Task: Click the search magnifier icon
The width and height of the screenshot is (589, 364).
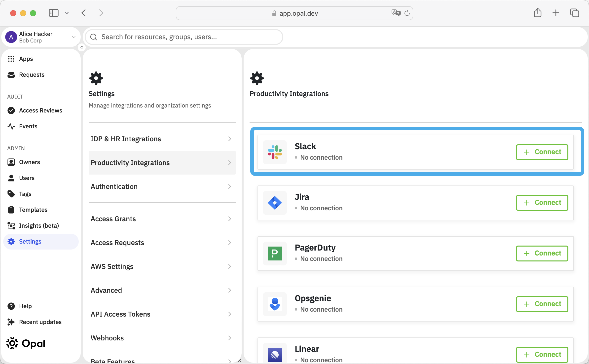Action: pos(94,37)
